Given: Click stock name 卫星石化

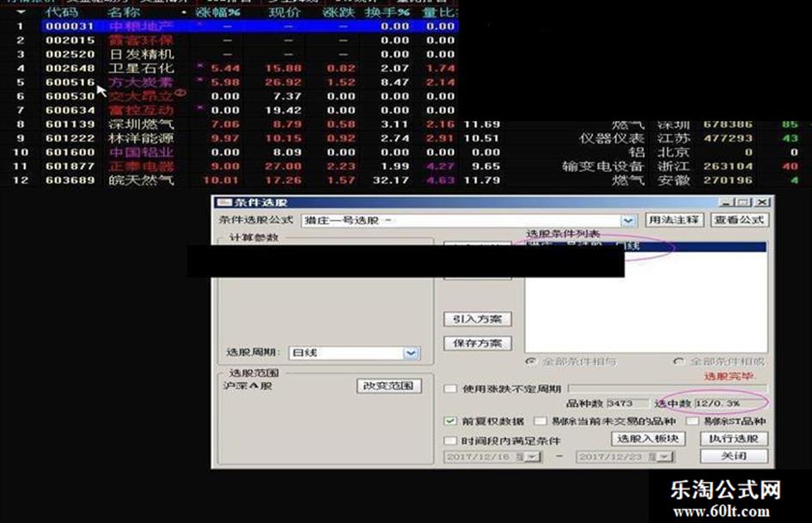Looking at the screenshot, I should (x=142, y=69).
